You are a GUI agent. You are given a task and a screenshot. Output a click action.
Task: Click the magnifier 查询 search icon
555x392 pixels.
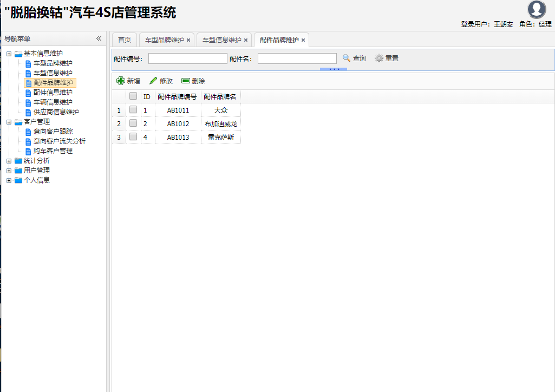347,58
